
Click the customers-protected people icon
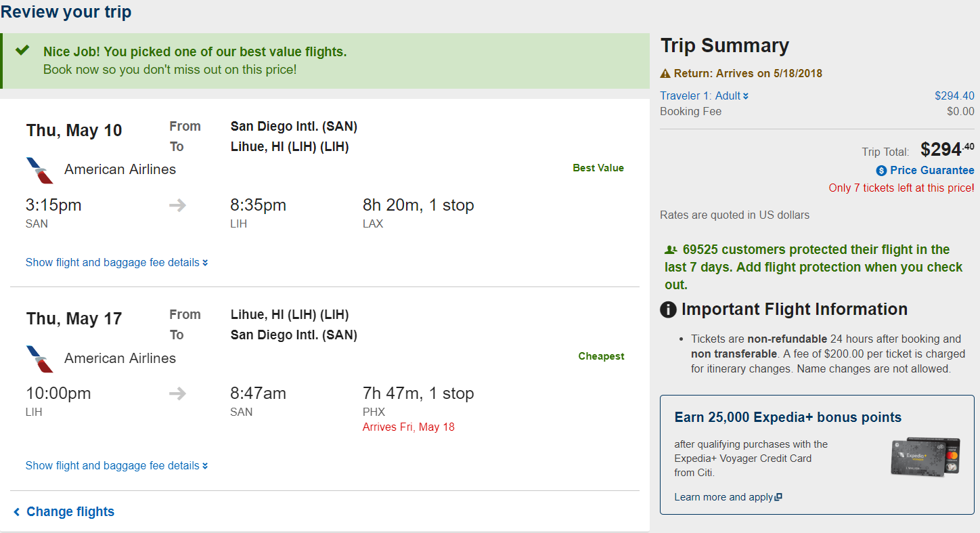[671, 250]
